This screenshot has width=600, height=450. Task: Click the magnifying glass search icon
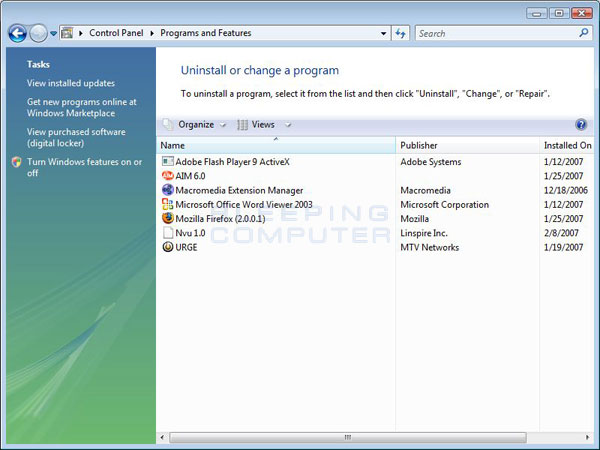click(584, 33)
